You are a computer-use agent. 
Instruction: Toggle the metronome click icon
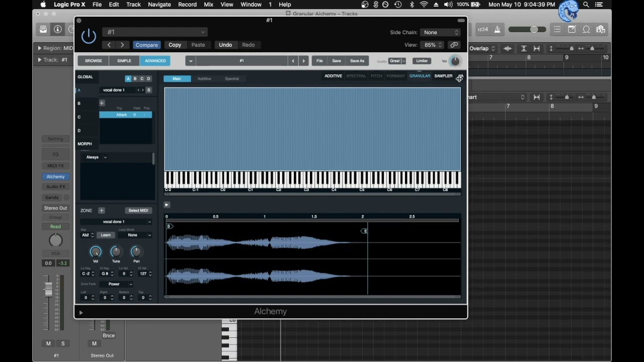[x=497, y=30]
